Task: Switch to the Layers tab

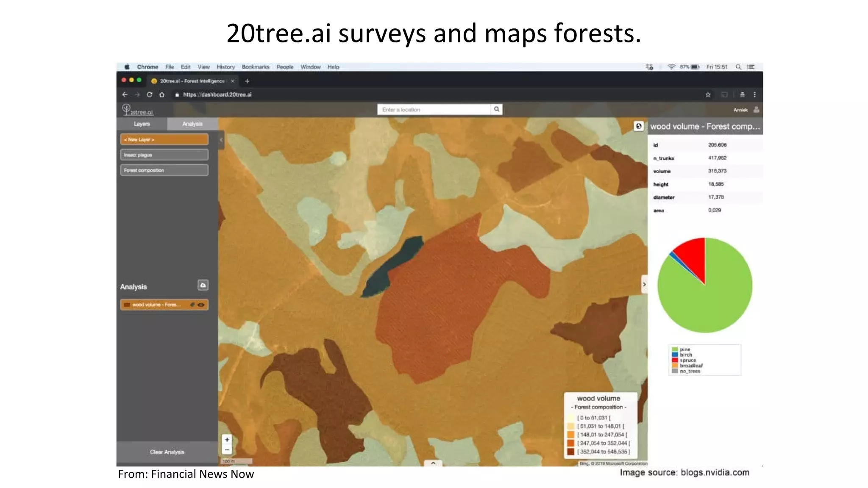Action: click(142, 124)
